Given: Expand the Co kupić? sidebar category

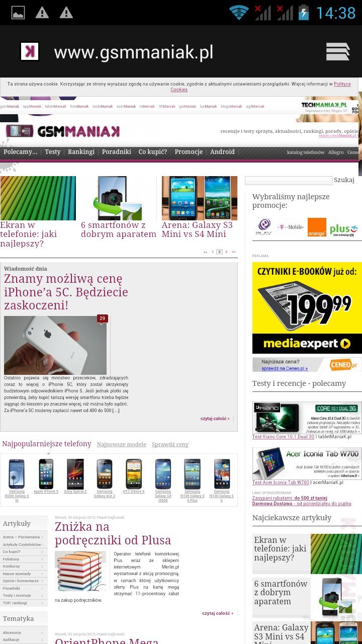Looking at the screenshot, I should 24,551.
